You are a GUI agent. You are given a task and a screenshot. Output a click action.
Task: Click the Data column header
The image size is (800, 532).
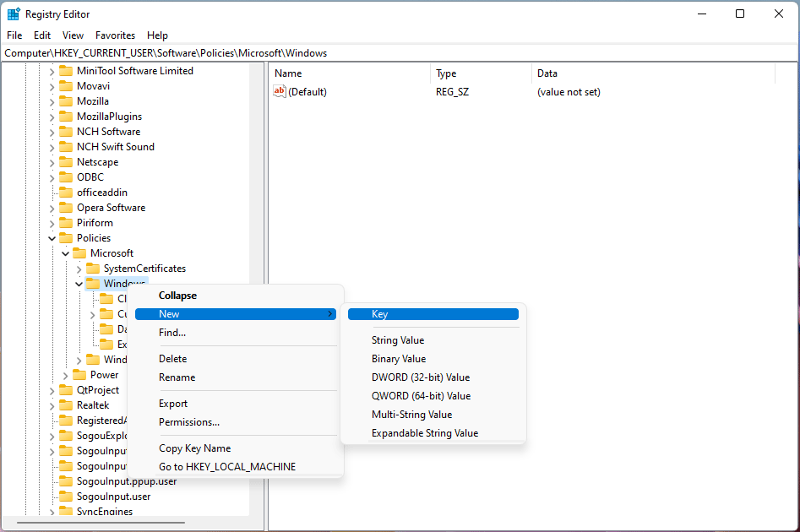pos(654,73)
